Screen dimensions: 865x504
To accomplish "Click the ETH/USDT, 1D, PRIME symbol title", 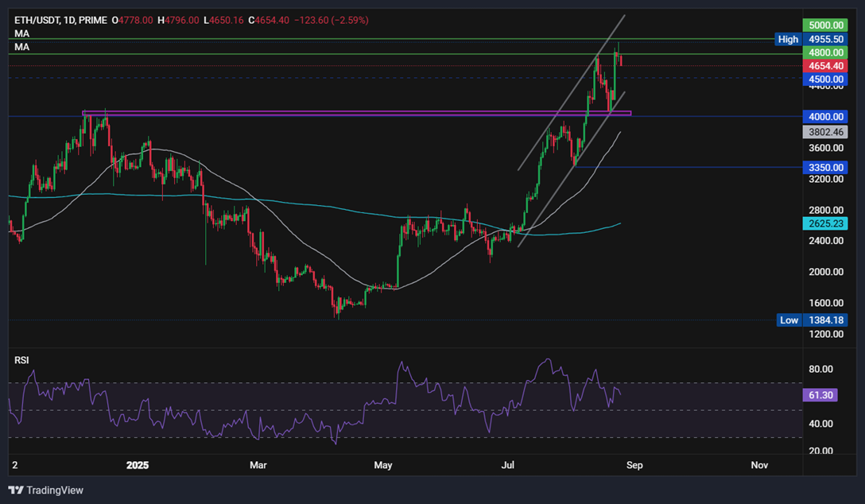I will pos(60,21).
